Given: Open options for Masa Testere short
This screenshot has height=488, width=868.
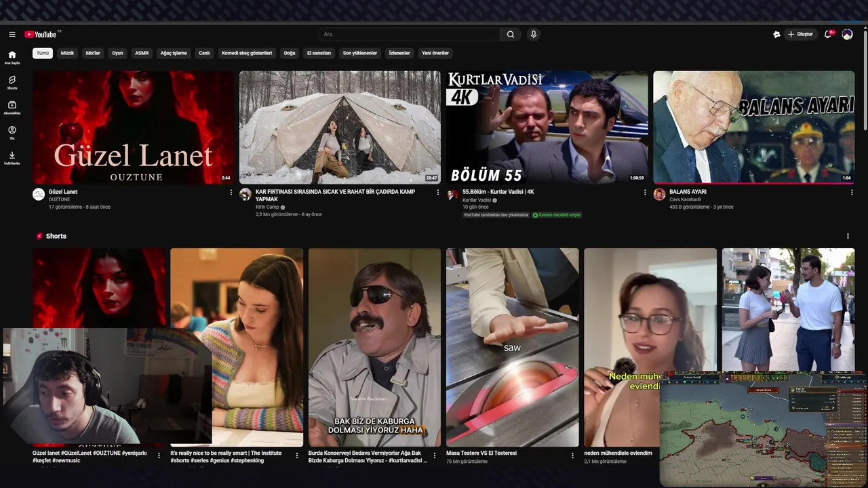Looking at the screenshot, I should pos(572,455).
